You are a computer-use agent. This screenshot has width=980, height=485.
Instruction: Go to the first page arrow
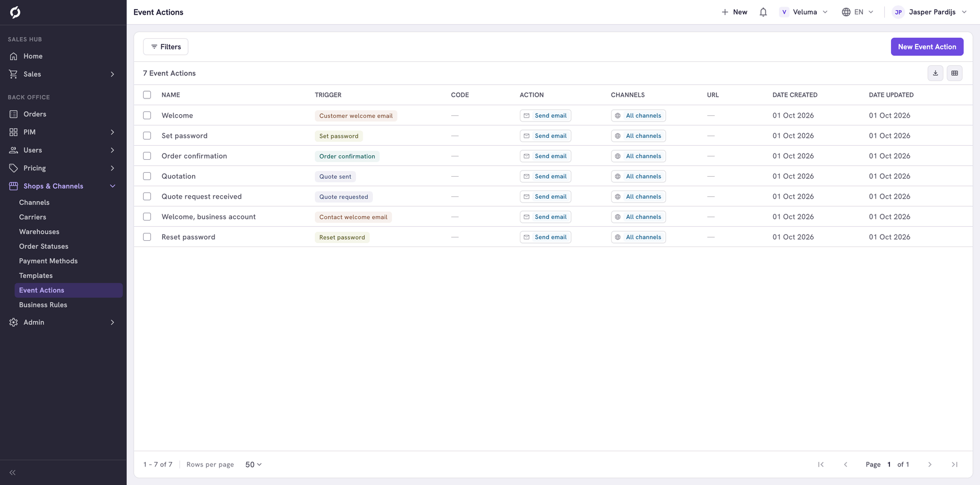click(821, 465)
